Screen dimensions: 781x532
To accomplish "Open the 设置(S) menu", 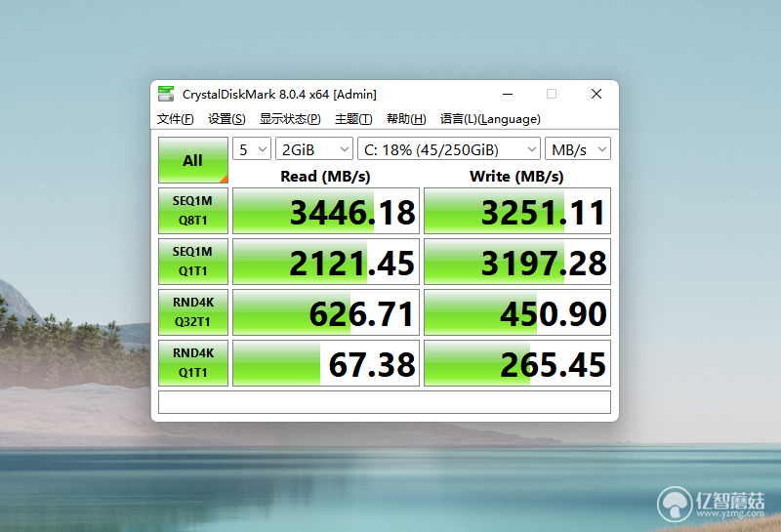I will point(226,119).
